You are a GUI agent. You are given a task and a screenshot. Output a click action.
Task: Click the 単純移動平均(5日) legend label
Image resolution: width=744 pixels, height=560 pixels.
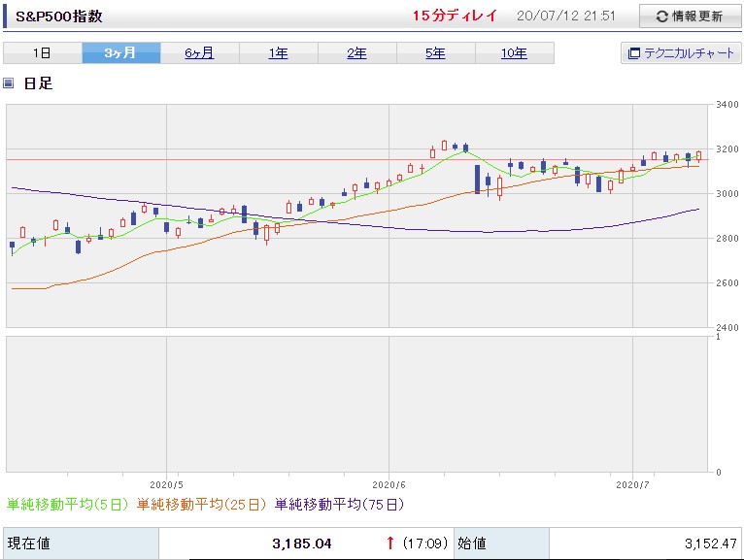[x=67, y=504]
